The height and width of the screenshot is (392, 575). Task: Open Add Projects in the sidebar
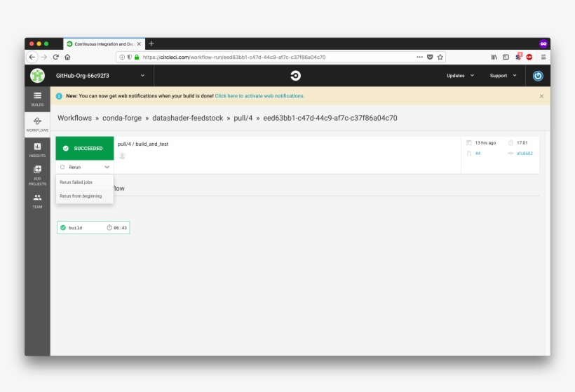37,173
